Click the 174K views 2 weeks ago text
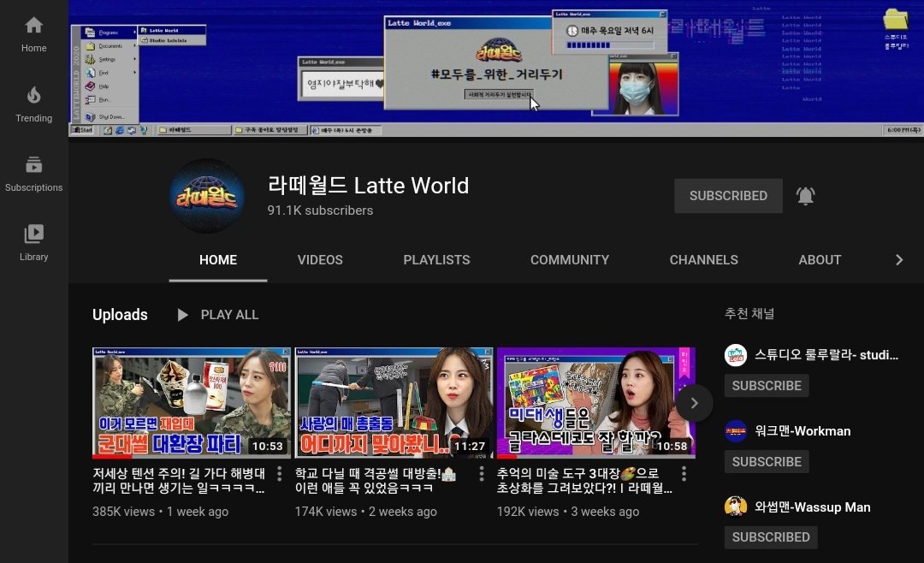The height and width of the screenshot is (563, 924). point(366,512)
